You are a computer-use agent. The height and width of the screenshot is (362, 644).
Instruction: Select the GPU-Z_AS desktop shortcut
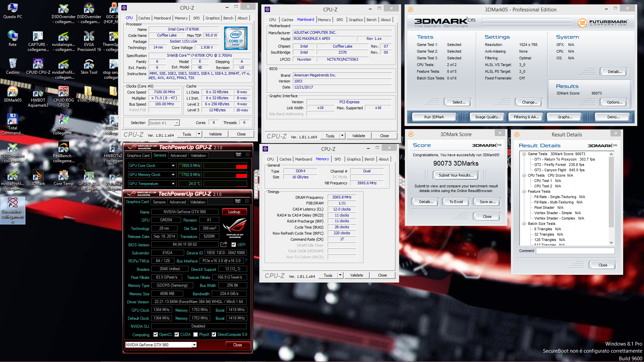pyautogui.click(x=89, y=180)
